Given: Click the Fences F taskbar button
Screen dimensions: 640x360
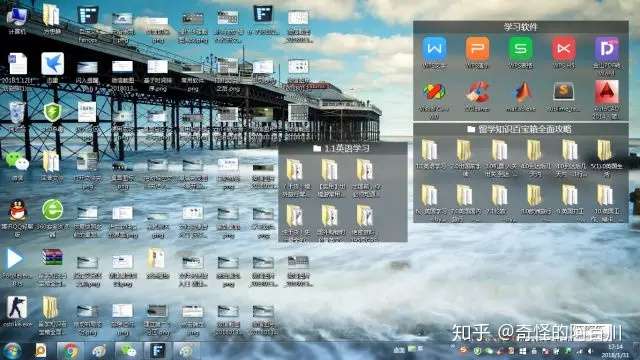Looking at the screenshot, I should click(157, 351).
